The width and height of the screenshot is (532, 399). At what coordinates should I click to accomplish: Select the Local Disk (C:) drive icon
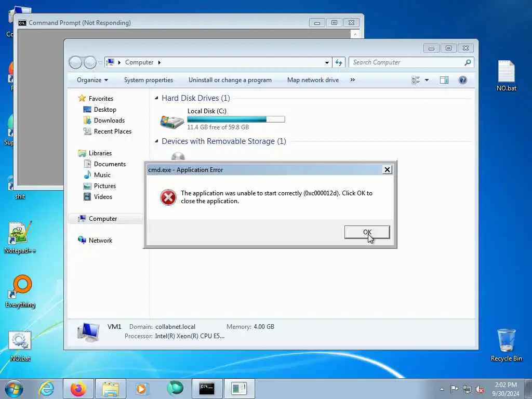pyautogui.click(x=172, y=122)
